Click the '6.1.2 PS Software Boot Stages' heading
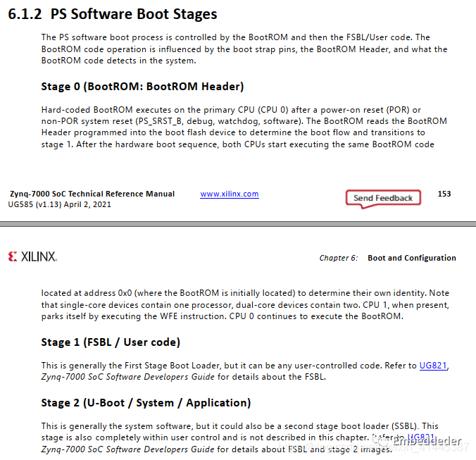This screenshot has width=476, height=460. 113,14
